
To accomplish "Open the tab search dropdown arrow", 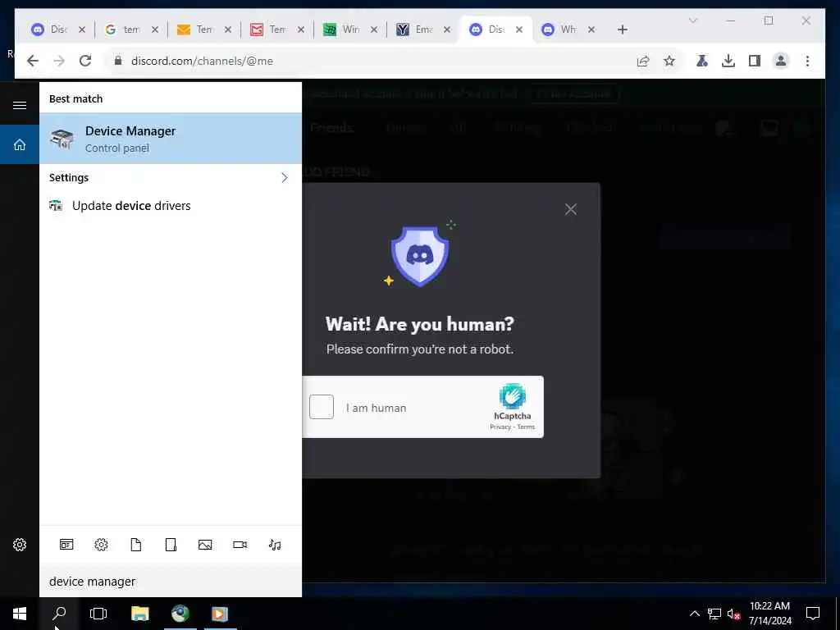I will (x=692, y=21).
